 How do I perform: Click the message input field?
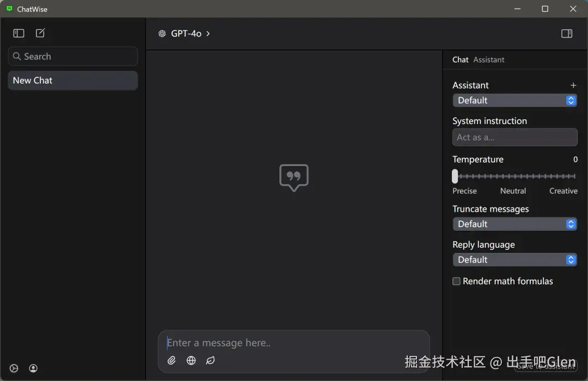tap(294, 343)
